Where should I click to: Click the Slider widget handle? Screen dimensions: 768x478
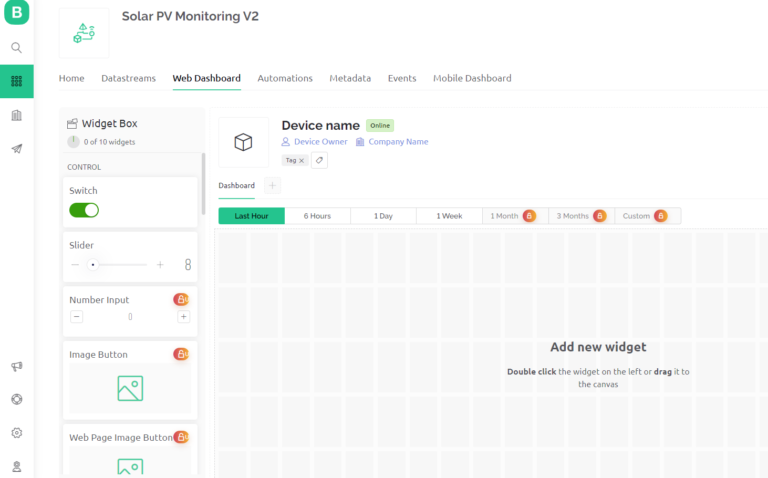[93, 264]
